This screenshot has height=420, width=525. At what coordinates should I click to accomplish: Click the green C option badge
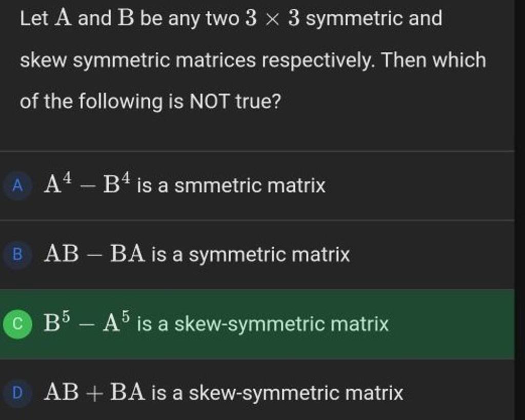[18, 323]
